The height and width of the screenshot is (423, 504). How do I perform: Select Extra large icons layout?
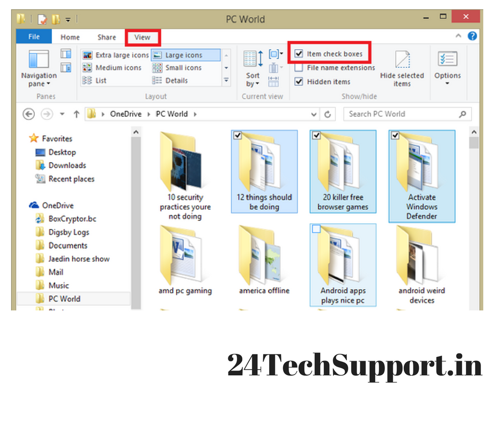click(x=116, y=55)
